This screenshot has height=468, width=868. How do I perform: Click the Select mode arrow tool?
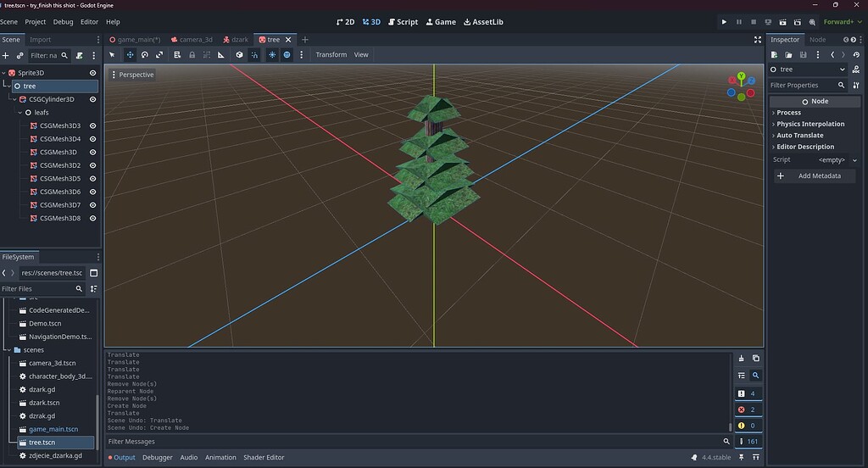pos(112,55)
